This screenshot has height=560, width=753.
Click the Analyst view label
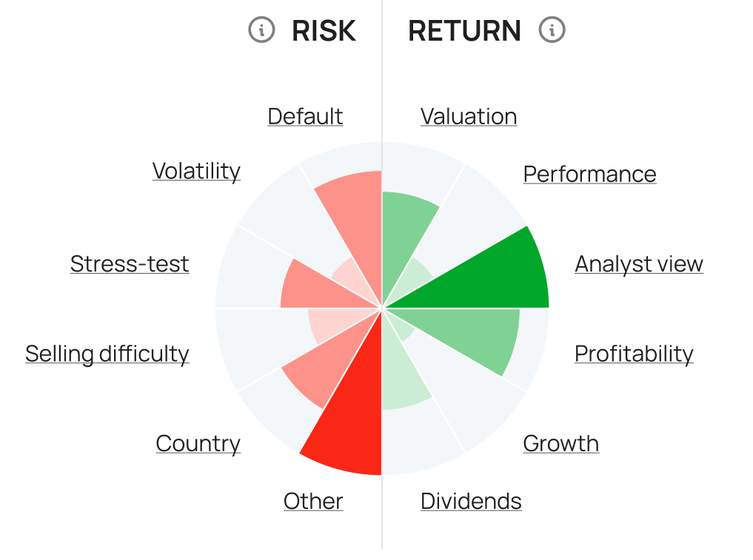(x=639, y=264)
